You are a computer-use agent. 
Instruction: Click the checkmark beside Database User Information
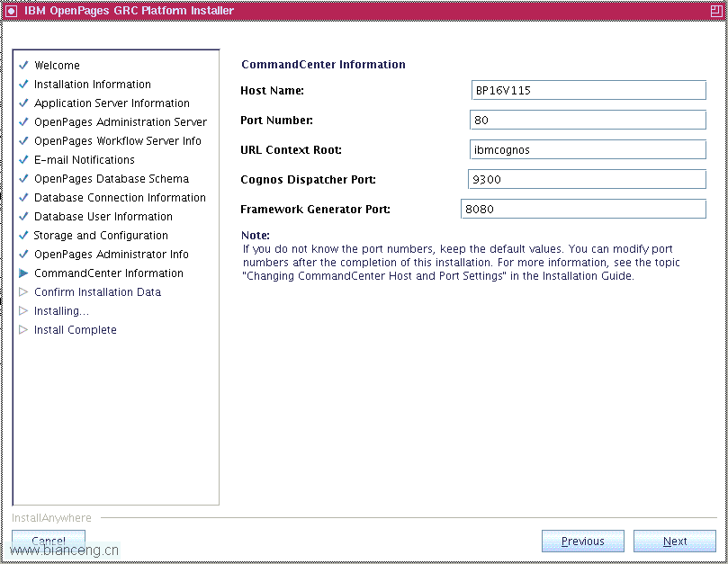[23, 216]
